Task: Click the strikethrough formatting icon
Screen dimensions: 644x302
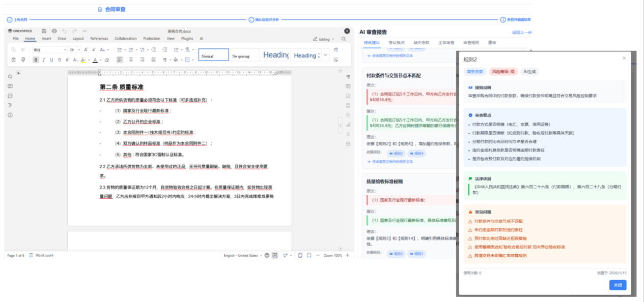Action: click(60, 59)
